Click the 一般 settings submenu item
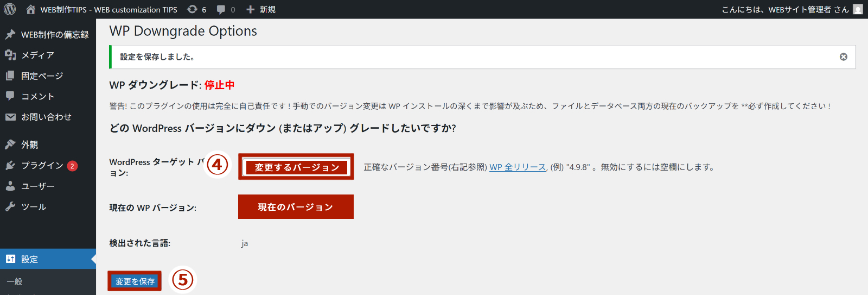This screenshot has height=295, width=868. (15, 281)
